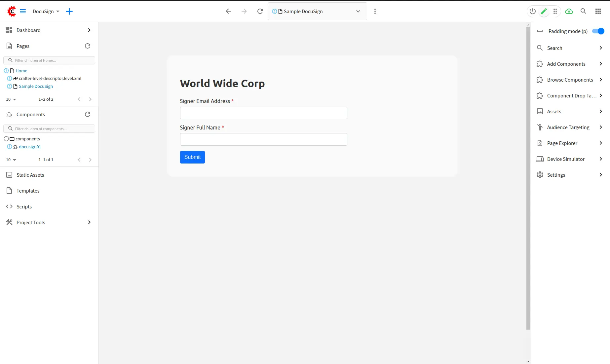
Task: Click the CrafterCMS logo icon
Action: [x=12, y=12]
